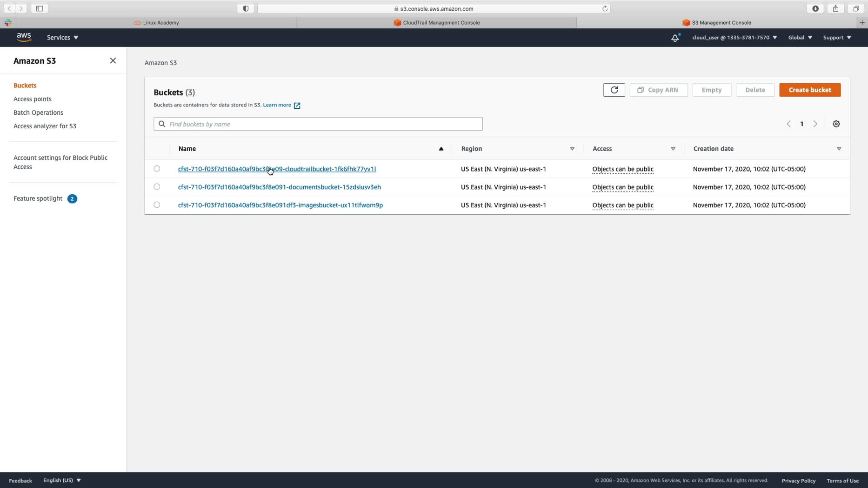
Task: Open Account settings for Block Public Access
Action: (60, 162)
